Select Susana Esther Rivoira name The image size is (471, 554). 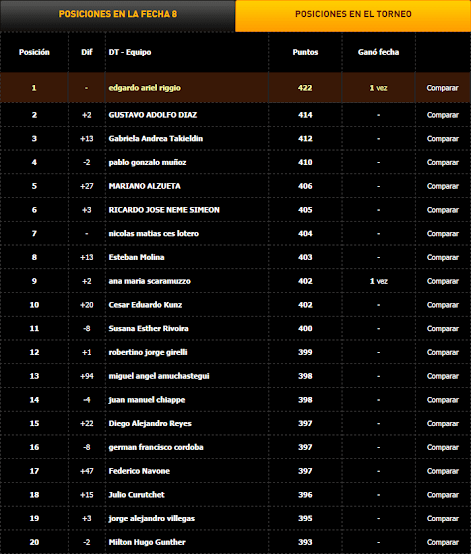[148, 328]
